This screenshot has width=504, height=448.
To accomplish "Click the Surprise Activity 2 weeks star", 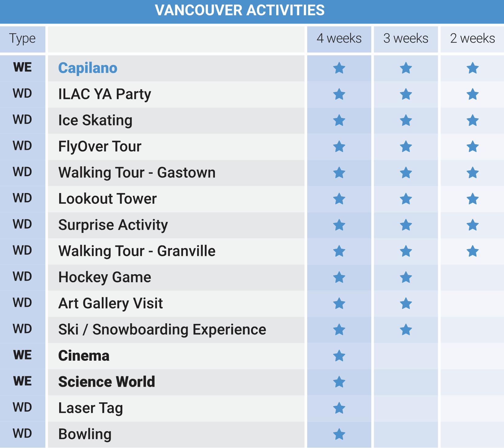I will 472,225.
